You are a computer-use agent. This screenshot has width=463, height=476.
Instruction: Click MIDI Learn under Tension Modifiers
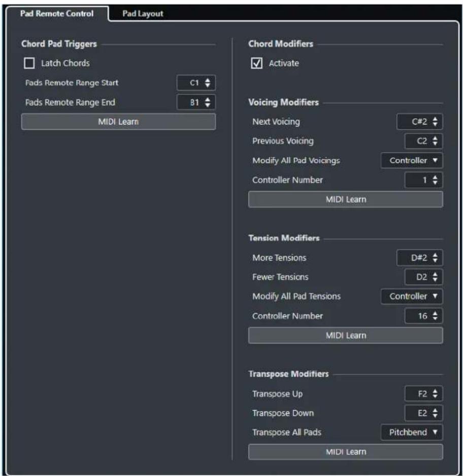click(x=346, y=335)
